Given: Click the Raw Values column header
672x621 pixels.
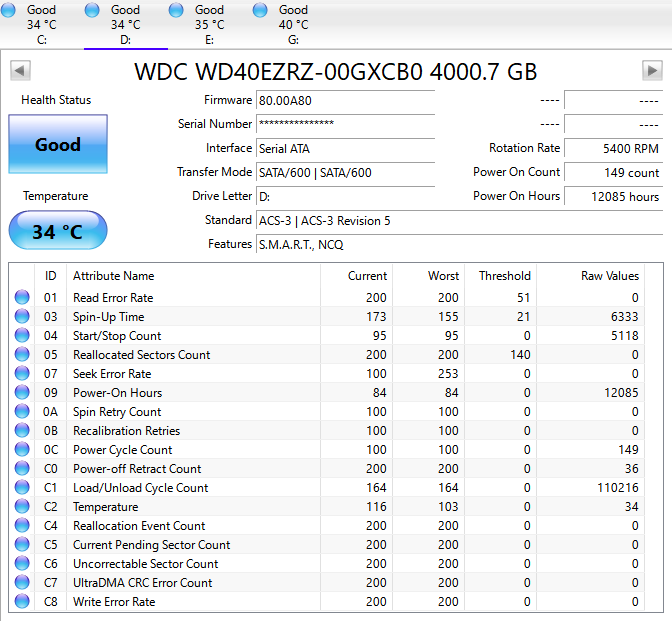Looking at the screenshot, I should pos(591,276).
